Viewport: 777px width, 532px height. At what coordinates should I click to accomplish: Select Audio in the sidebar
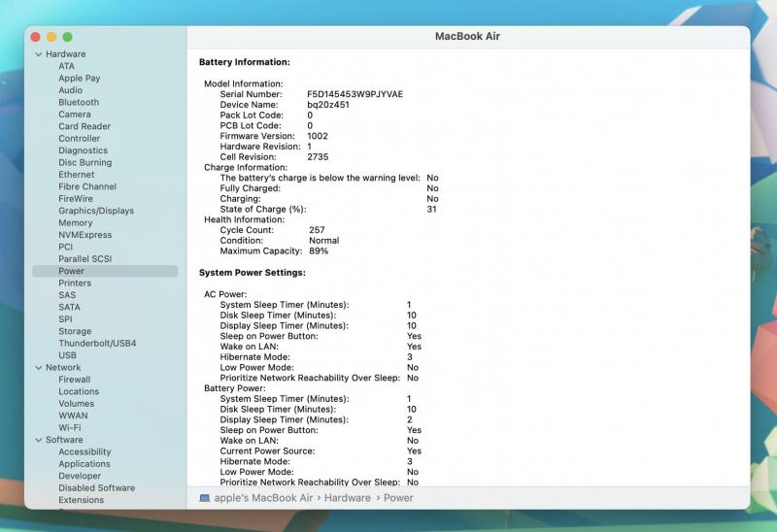(70, 90)
